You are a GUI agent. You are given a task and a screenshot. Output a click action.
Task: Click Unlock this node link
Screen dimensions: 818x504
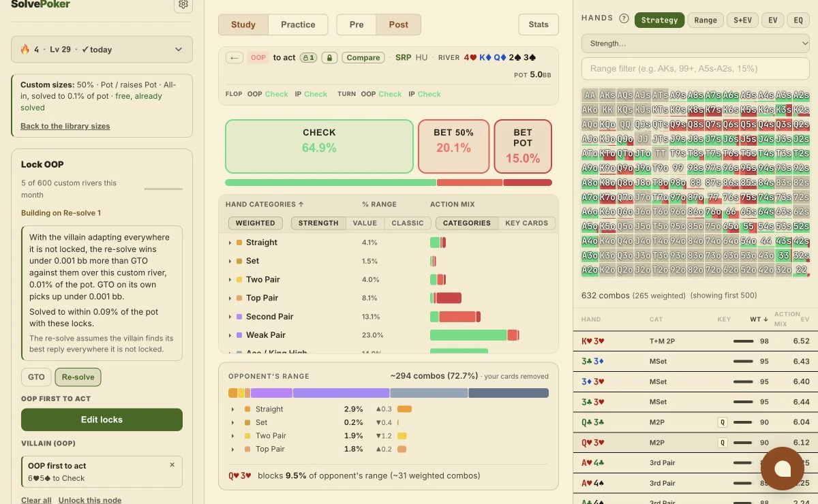90,500
